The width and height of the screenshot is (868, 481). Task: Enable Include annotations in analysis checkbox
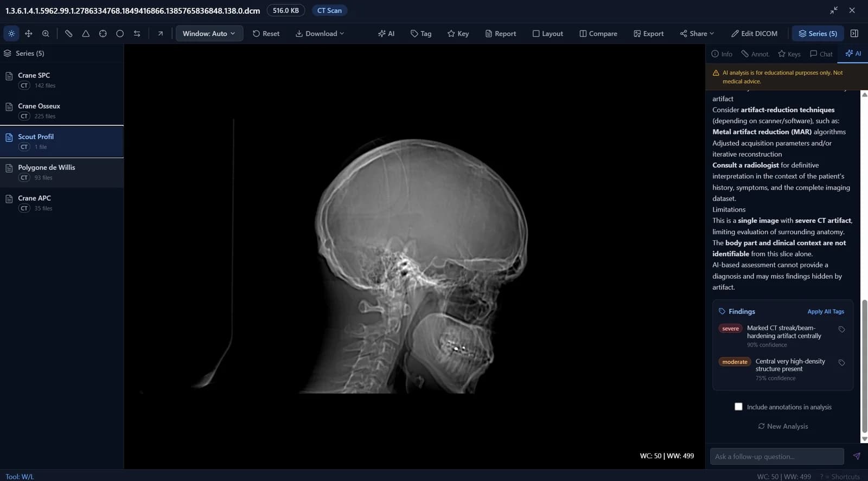pyautogui.click(x=738, y=407)
